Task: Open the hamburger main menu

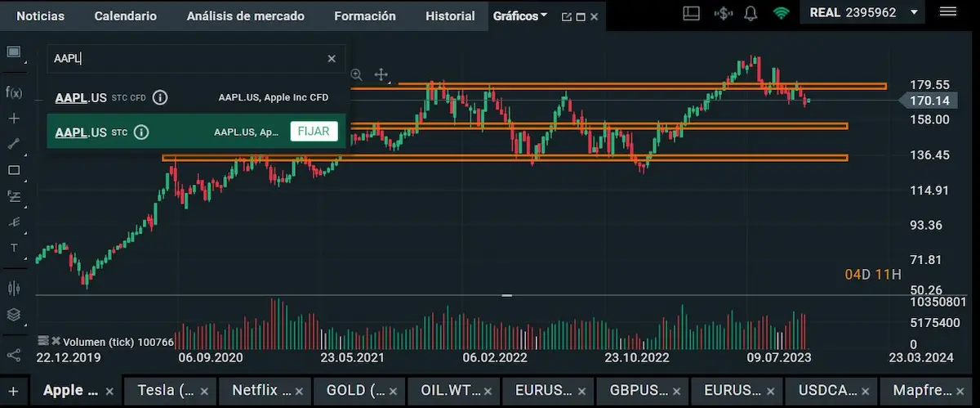Action: point(947,12)
